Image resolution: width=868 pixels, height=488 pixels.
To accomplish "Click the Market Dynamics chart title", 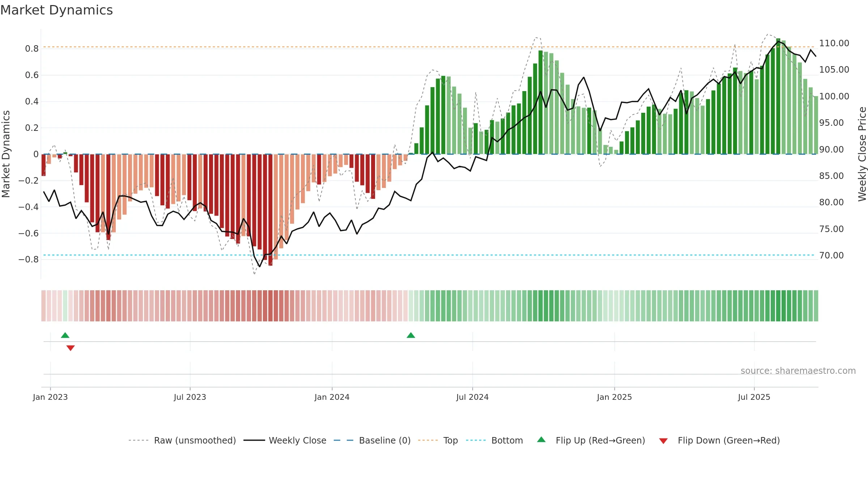I will 57,10.
